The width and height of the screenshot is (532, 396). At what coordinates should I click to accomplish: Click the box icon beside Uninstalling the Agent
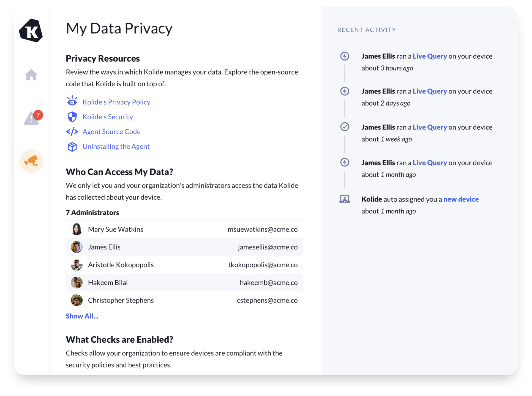[x=72, y=147]
